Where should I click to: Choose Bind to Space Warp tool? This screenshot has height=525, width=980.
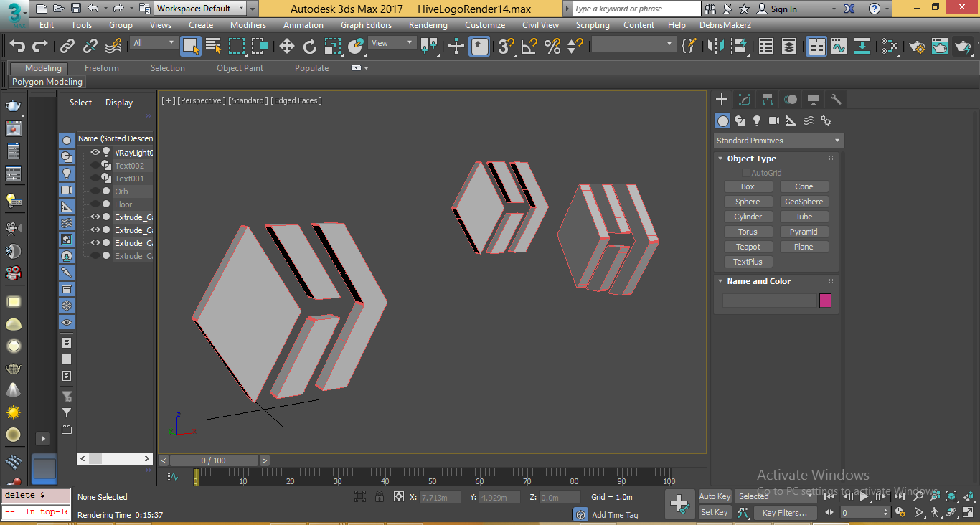click(x=113, y=47)
